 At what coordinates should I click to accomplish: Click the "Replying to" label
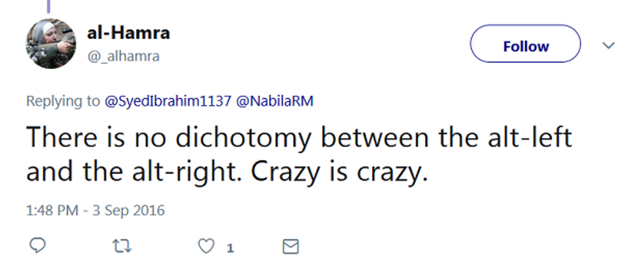click(x=63, y=102)
